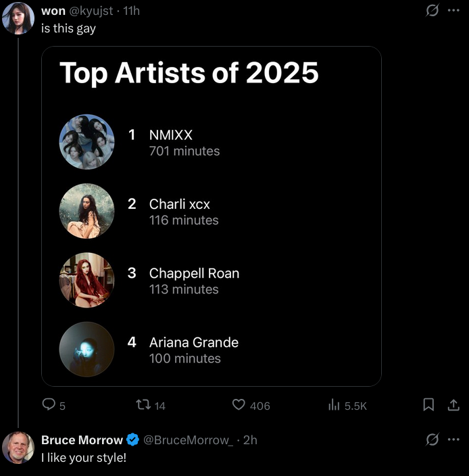The width and height of the screenshot is (469, 476).
Task: Click Grok icon on Bruce Morrow's reply
Action: coord(430,440)
